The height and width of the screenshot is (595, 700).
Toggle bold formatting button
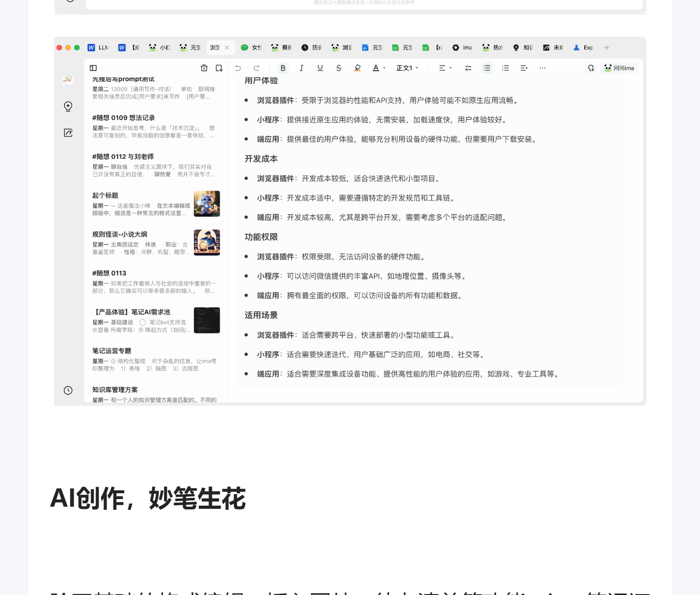click(x=283, y=68)
